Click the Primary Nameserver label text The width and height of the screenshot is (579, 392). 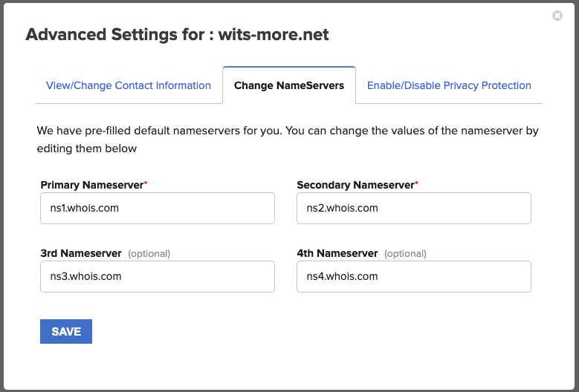click(x=91, y=185)
